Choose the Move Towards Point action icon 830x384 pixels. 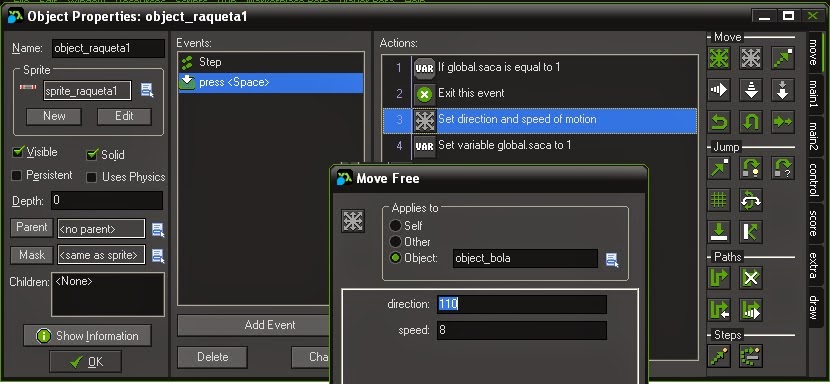coord(782,58)
